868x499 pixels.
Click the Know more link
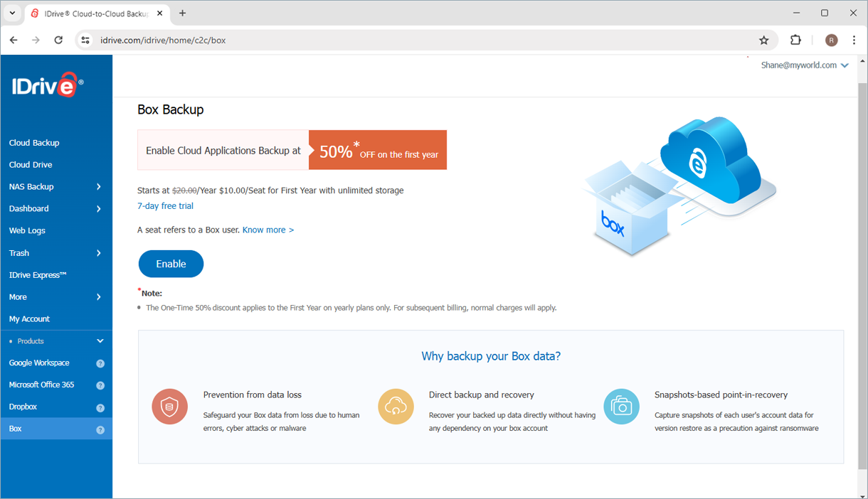(268, 230)
